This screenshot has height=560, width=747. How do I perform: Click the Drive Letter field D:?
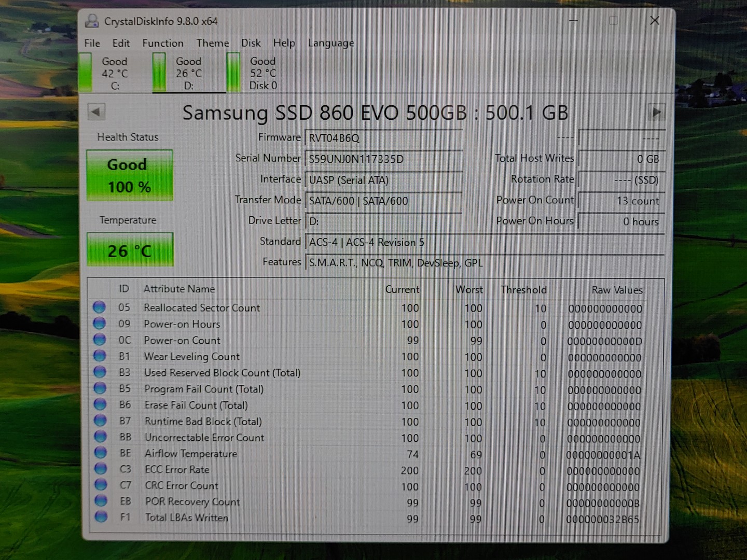[384, 221]
